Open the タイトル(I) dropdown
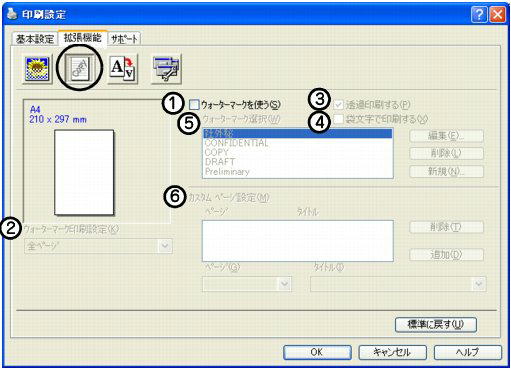511x369 pixels. pos(479,284)
